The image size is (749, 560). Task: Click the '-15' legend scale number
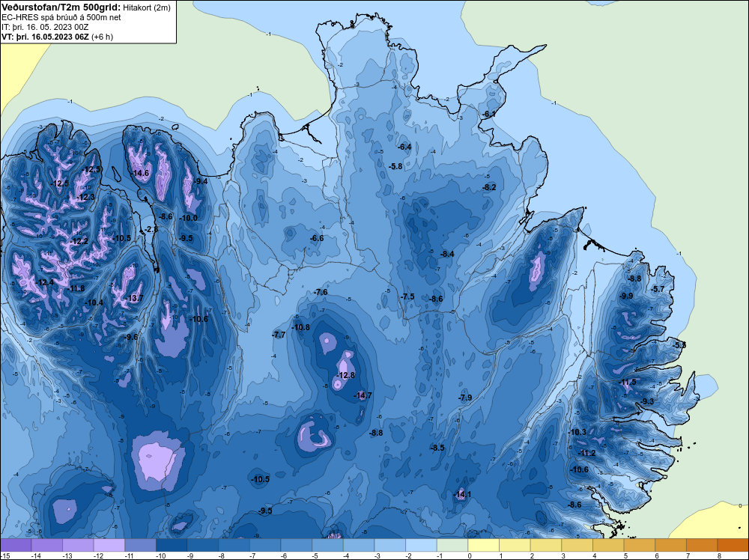[4, 556]
